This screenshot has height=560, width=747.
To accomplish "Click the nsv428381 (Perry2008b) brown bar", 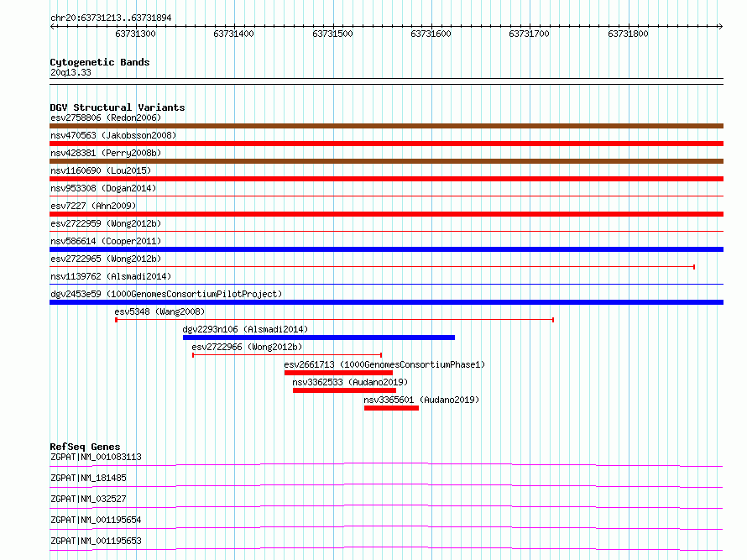I will coord(386,161).
